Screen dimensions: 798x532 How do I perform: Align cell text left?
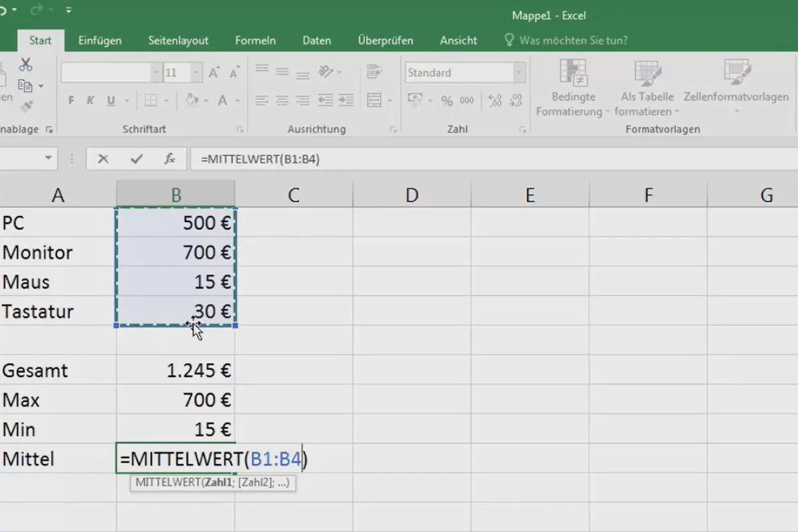pos(262,100)
